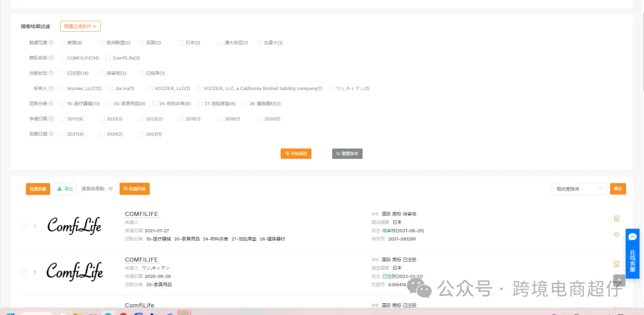Tick the select-all checkbox beside 批量收藏

20,189
